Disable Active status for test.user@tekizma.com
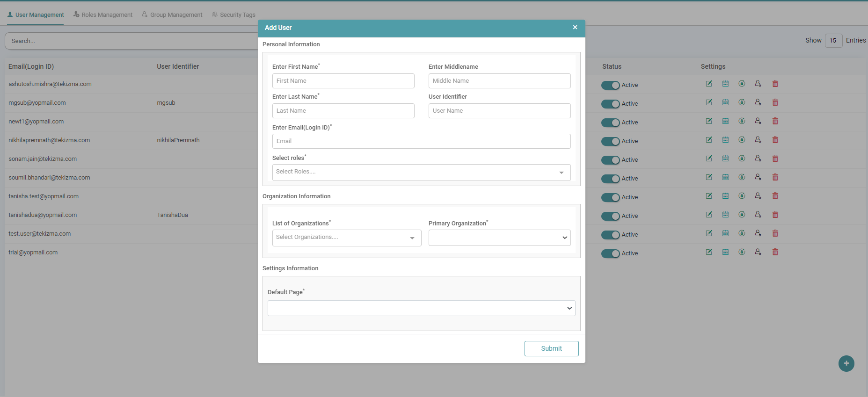Viewport: 868px width, 397px height. pos(610,235)
